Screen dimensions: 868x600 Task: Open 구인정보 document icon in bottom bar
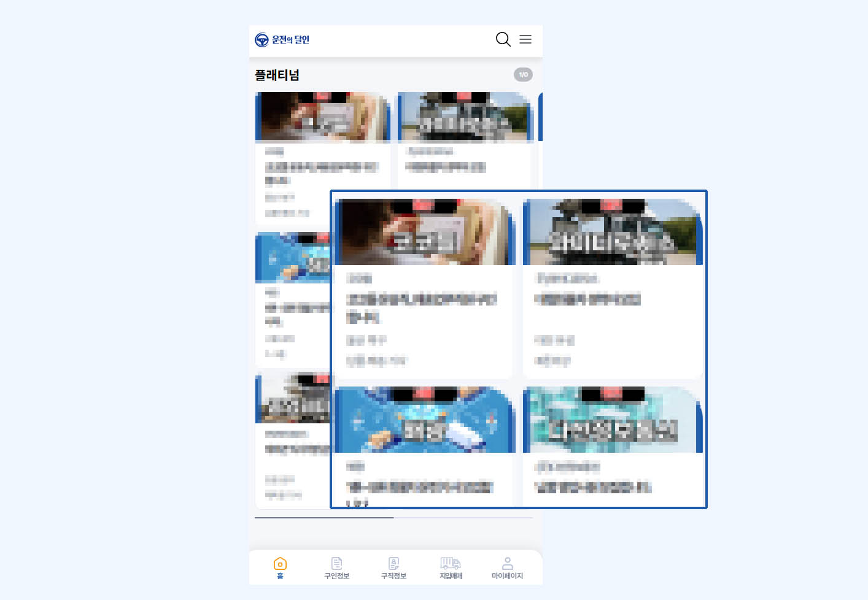click(336, 563)
